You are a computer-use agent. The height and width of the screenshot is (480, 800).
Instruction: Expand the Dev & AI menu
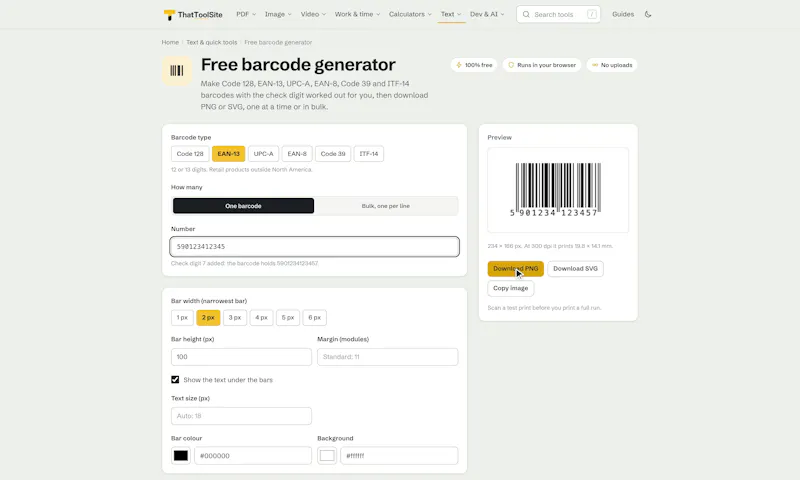point(487,14)
